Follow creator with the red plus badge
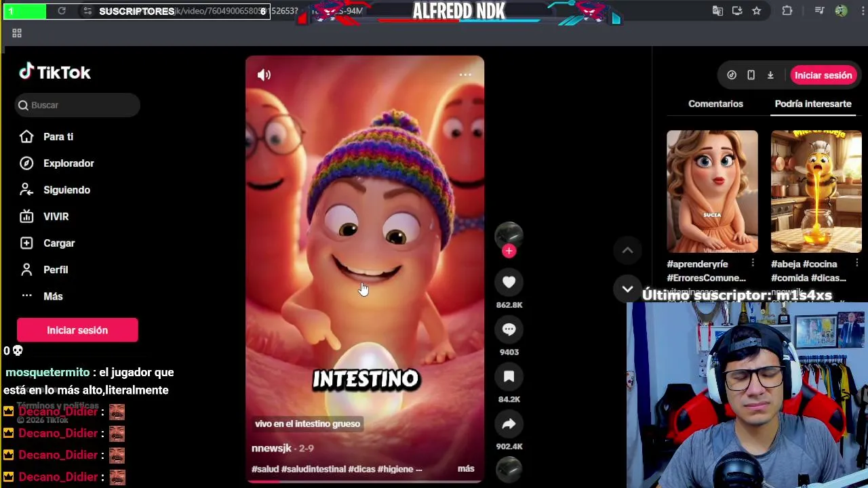Viewport: 868px width, 488px height. pyautogui.click(x=509, y=251)
